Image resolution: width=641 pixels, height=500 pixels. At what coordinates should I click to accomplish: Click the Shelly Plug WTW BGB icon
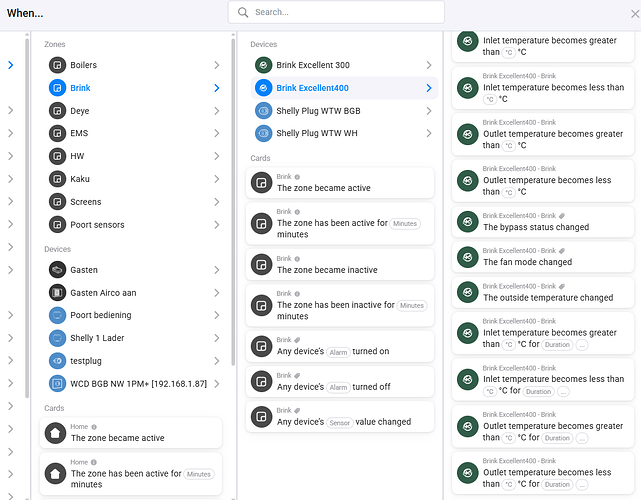coord(263,111)
